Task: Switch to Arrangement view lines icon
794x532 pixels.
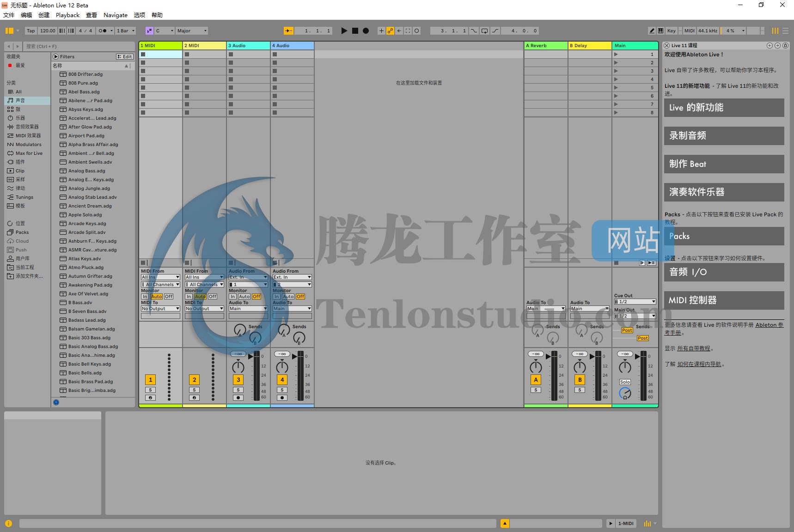Action: coord(785,31)
